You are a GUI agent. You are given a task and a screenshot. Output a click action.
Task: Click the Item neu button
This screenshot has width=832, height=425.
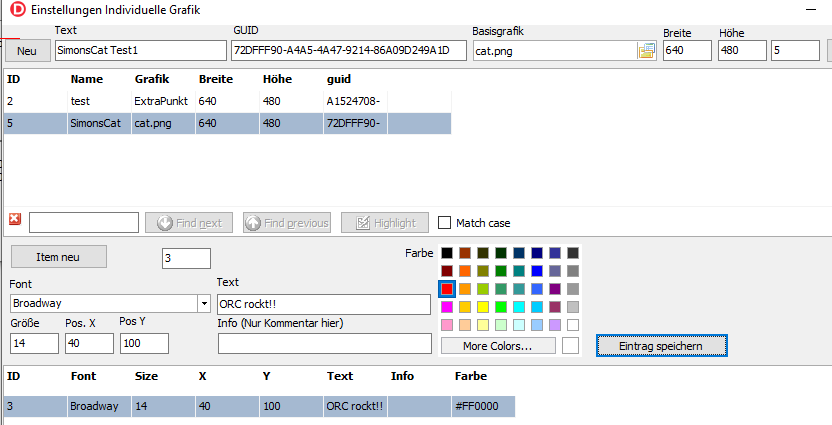[57, 257]
